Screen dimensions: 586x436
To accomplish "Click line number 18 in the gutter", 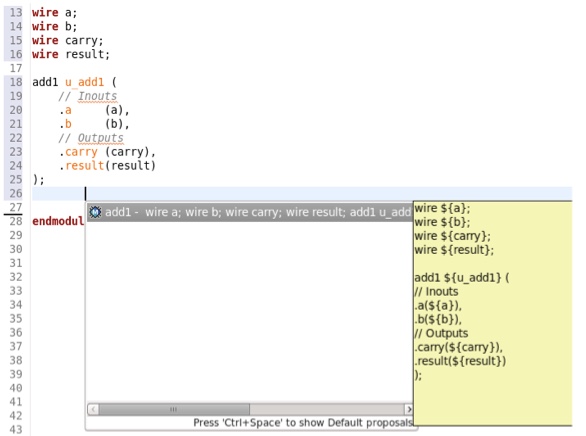I will 16,82.
